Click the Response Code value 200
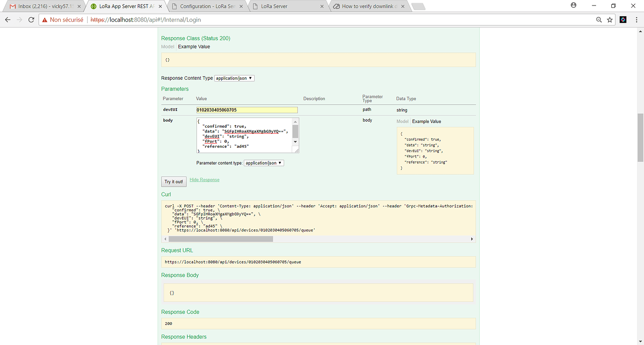 pos(169,324)
